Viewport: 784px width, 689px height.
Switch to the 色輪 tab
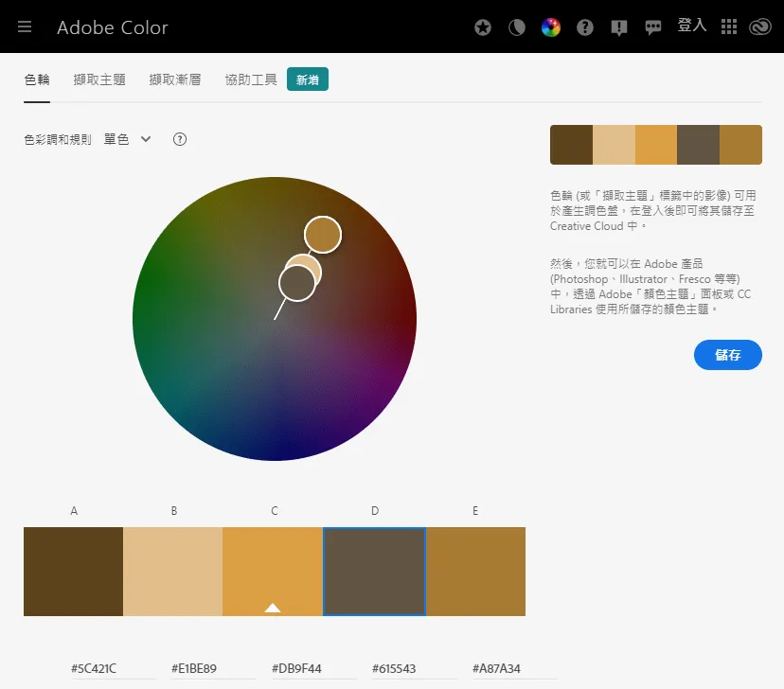[x=37, y=79]
